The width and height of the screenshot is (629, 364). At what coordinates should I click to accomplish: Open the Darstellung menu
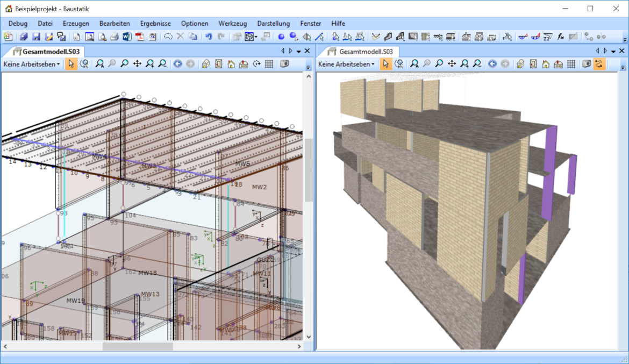pos(273,23)
